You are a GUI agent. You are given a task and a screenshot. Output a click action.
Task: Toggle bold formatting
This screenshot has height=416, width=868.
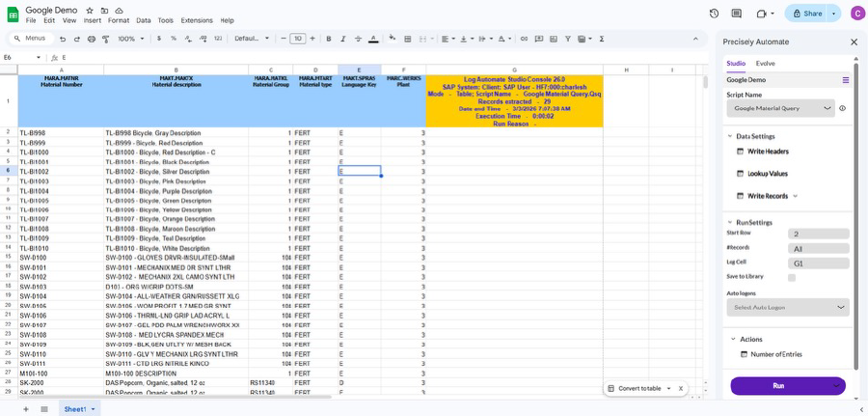point(328,39)
